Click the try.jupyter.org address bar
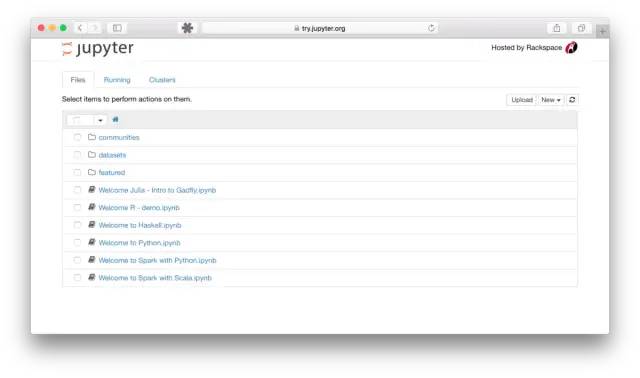 (x=320, y=28)
